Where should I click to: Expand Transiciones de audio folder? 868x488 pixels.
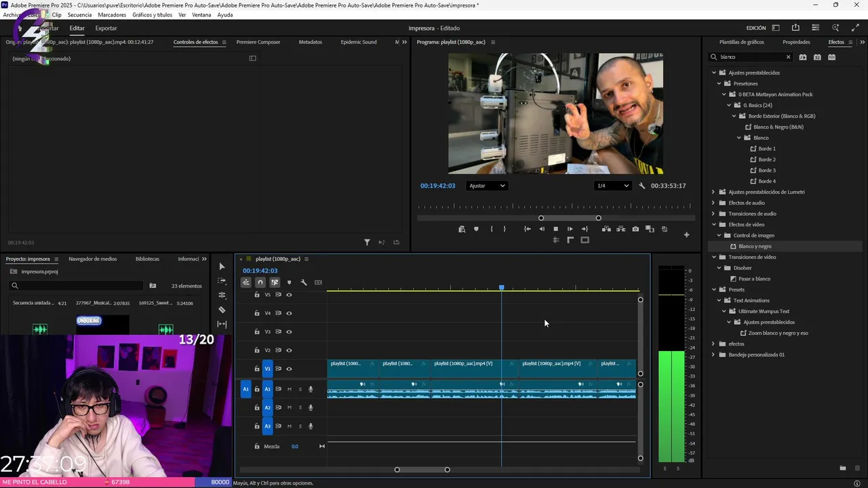coord(713,213)
